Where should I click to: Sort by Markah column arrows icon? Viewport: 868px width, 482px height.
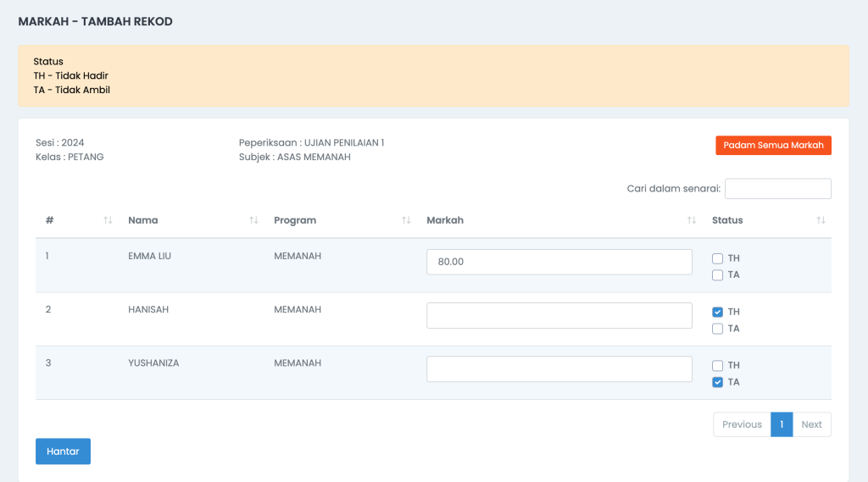[692, 220]
